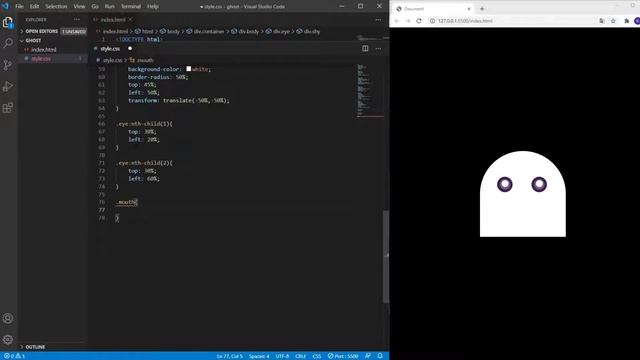Screen dimensions: 640x360
Task: Bookmark the page with the star icon
Action: tap(613, 21)
